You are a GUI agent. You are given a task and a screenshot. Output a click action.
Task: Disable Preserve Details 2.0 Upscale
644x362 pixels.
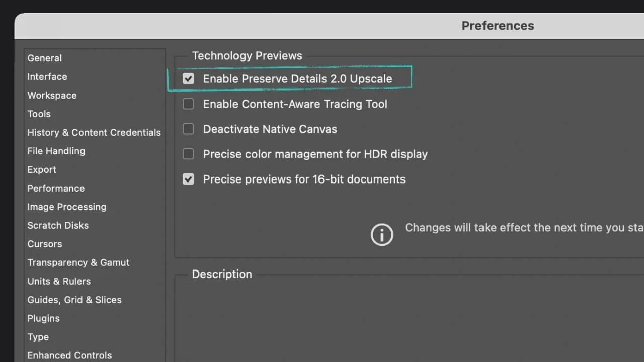coord(188,78)
